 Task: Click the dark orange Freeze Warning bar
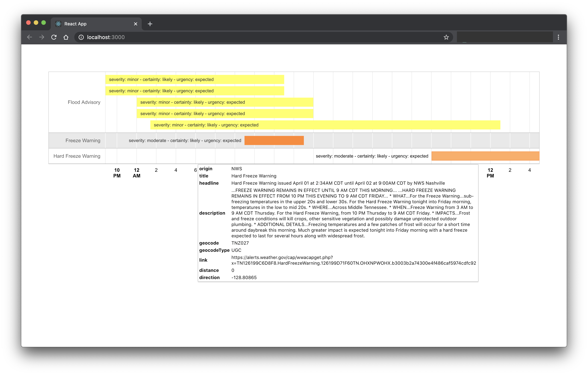[x=274, y=140]
